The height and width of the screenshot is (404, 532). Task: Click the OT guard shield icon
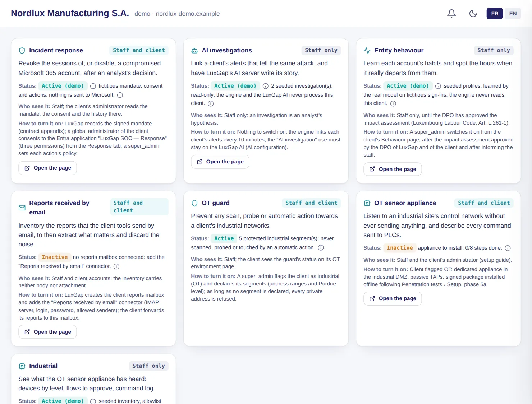(x=194, y=203)
